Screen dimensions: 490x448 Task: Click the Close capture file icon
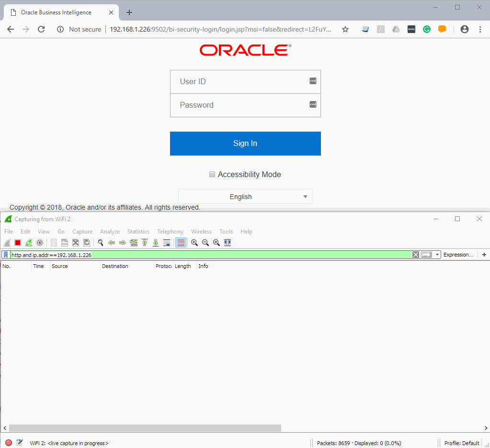tap(76, 243)
